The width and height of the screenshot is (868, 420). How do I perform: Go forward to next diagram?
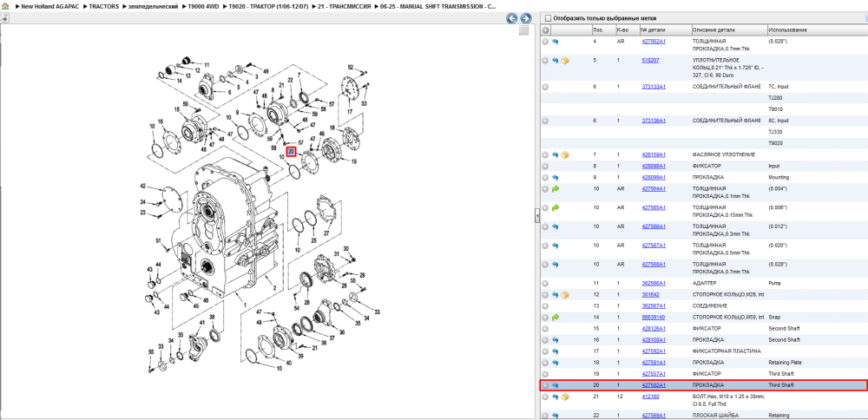pyautogui.click(x=526, y=18)
